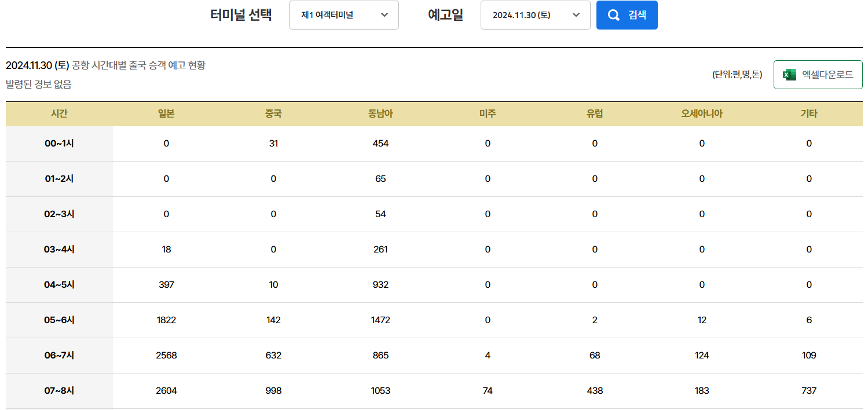Viewport: 868px width, 410px height.
Task: Click the 시간 column header
Action: pyautogui.click(x=59, y=114)
